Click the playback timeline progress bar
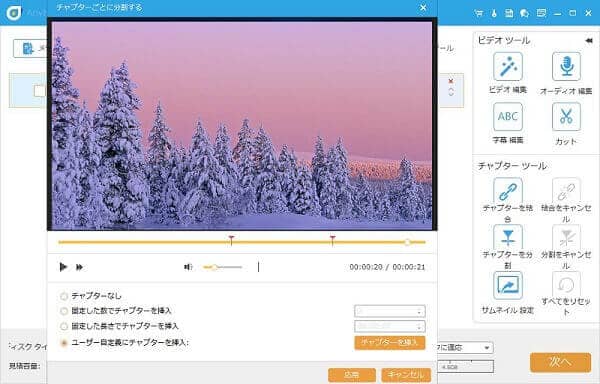 242,242
